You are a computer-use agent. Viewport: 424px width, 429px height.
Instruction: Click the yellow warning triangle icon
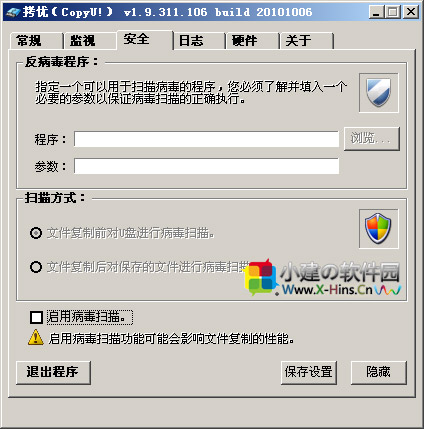tap(36, 337)
